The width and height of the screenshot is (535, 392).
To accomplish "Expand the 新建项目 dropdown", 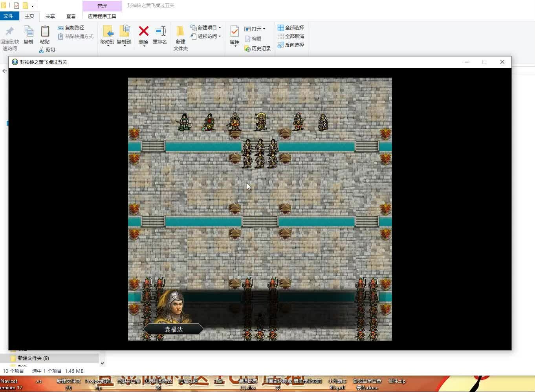I will tap(220, 27).
